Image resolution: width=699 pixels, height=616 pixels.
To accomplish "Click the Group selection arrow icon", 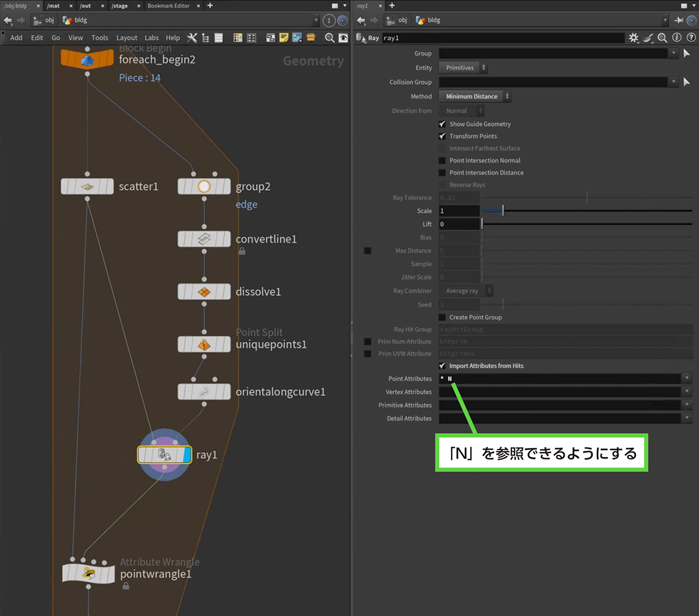I will point(687,54).
